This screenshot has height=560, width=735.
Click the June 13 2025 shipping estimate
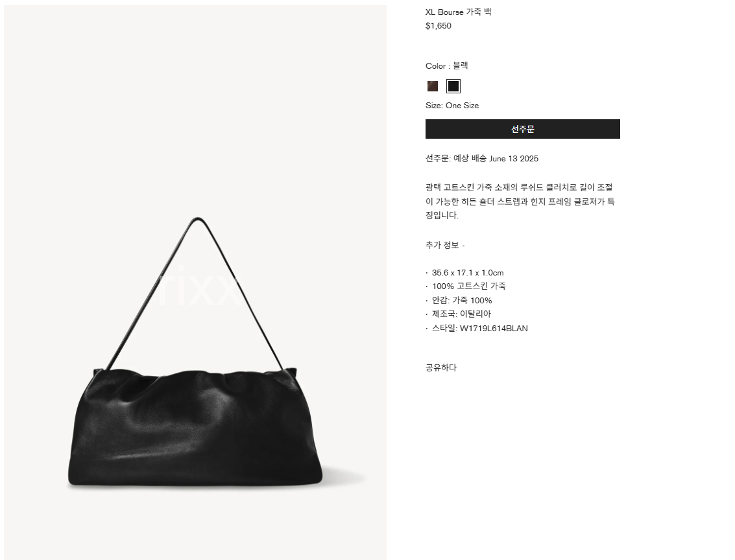[x=514, y=159]
